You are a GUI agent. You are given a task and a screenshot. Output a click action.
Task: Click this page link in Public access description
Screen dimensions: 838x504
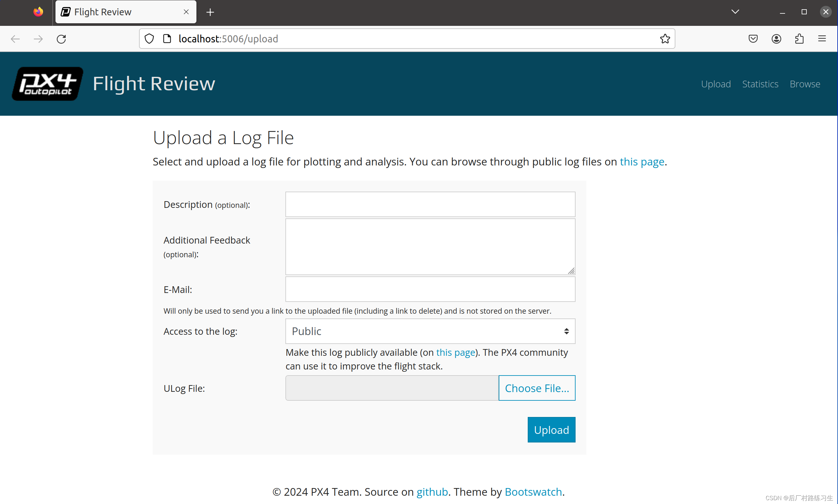455,353
